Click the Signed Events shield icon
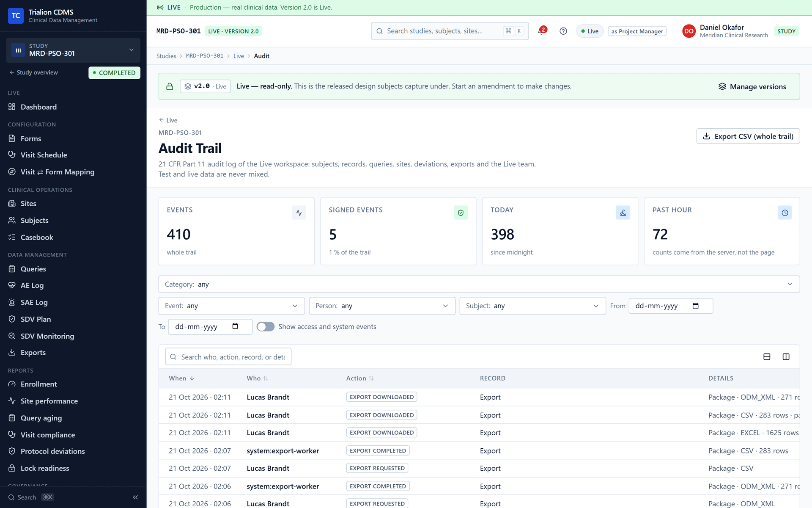The height and width of the screenshot is (508, 812). (461, 213)
